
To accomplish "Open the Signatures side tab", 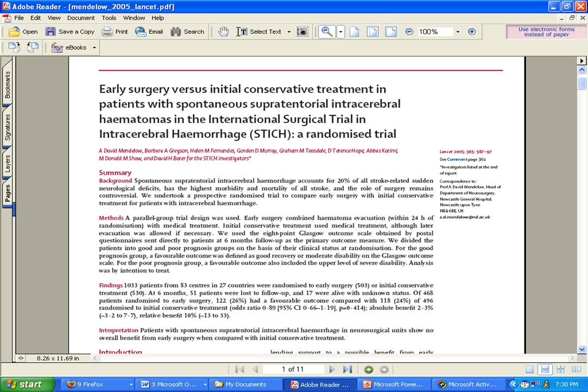I will coord(7,127).
